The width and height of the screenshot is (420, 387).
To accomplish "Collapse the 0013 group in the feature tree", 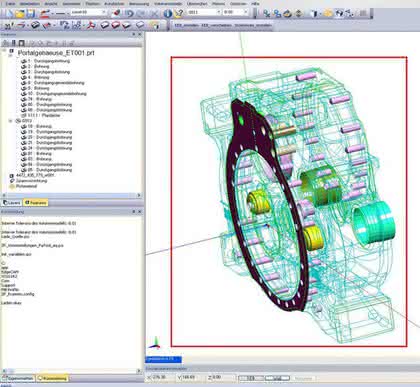I will tap(11, 121).
